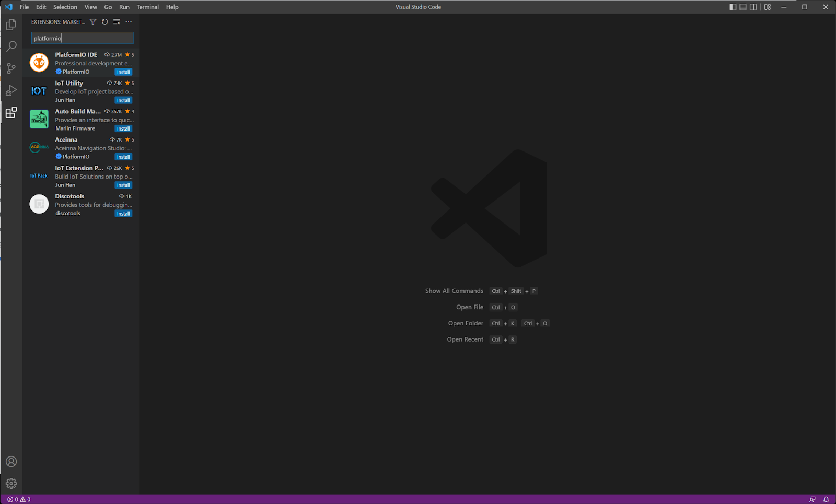Click the Open File hint
Viewport: 836px width, 504px height.
[x=470, y=307]
